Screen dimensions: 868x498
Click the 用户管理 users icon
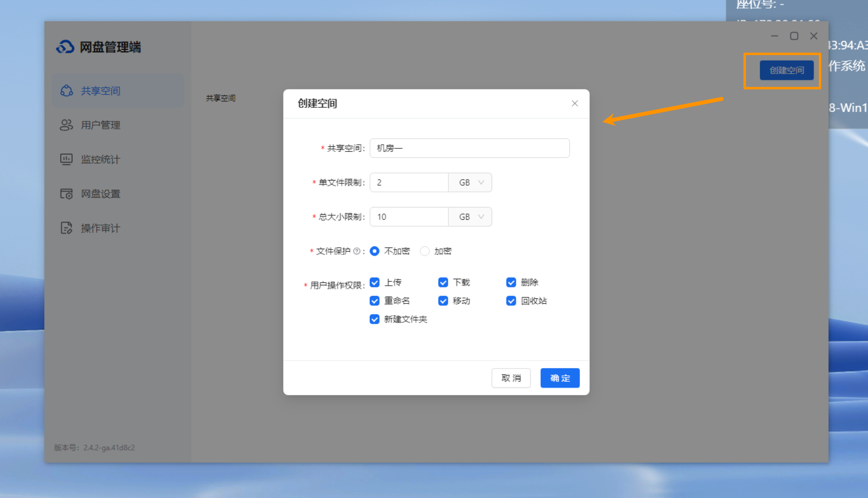click(66, 125)
